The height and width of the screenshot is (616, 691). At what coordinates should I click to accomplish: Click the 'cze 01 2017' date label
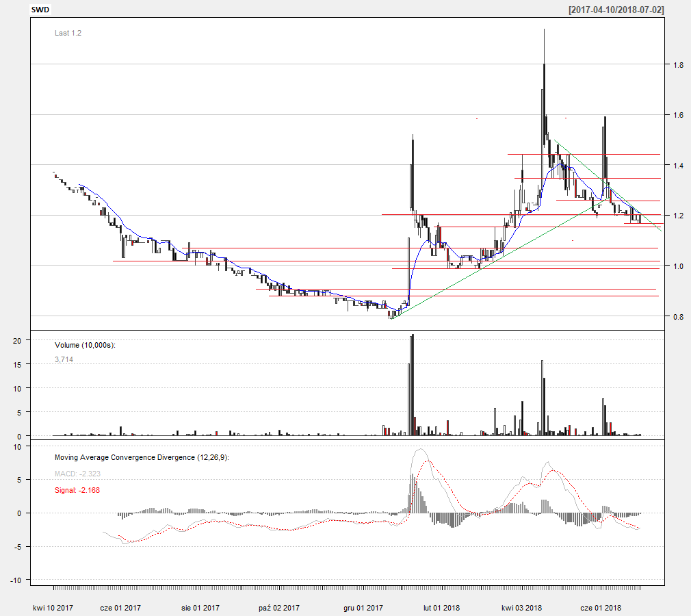point(120,608)
